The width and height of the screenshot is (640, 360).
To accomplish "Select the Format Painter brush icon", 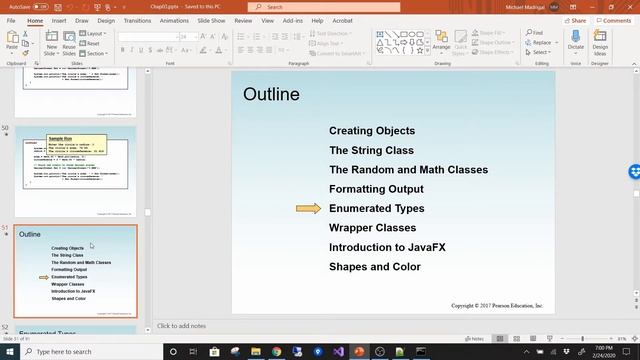I will [25, 53].
